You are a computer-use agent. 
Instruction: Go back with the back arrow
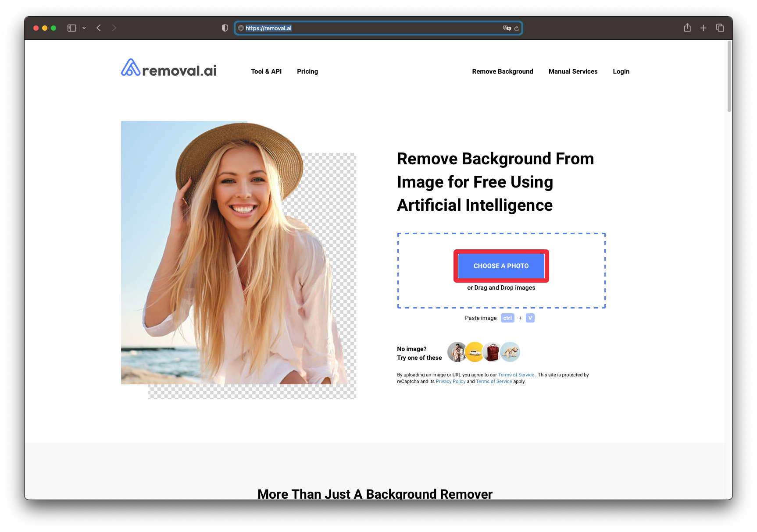(99, 28)
